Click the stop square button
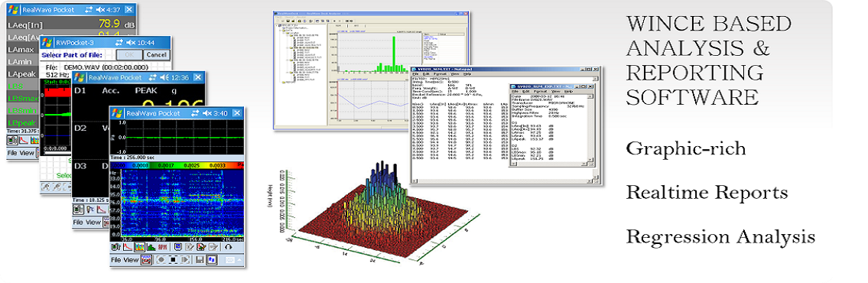Screen dimensions: 868x283 (174, 260)
